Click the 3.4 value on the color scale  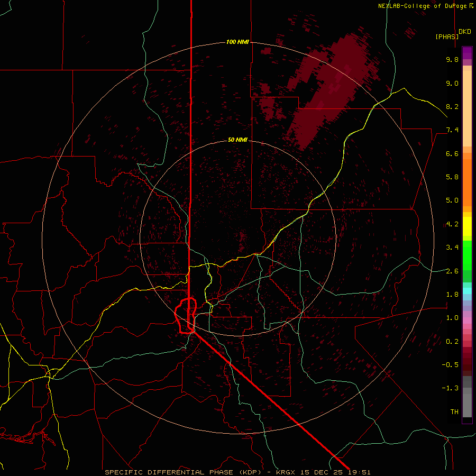click(x=452, y=248)
